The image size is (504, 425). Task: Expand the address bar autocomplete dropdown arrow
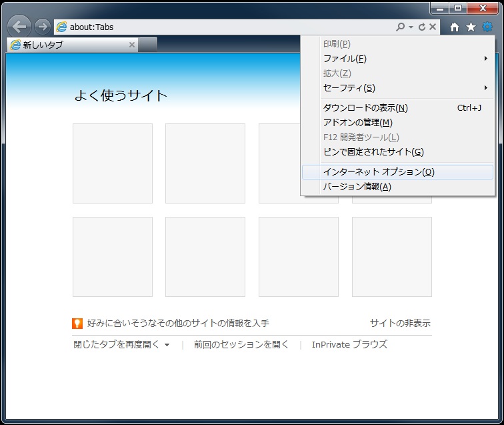[411, 27]
